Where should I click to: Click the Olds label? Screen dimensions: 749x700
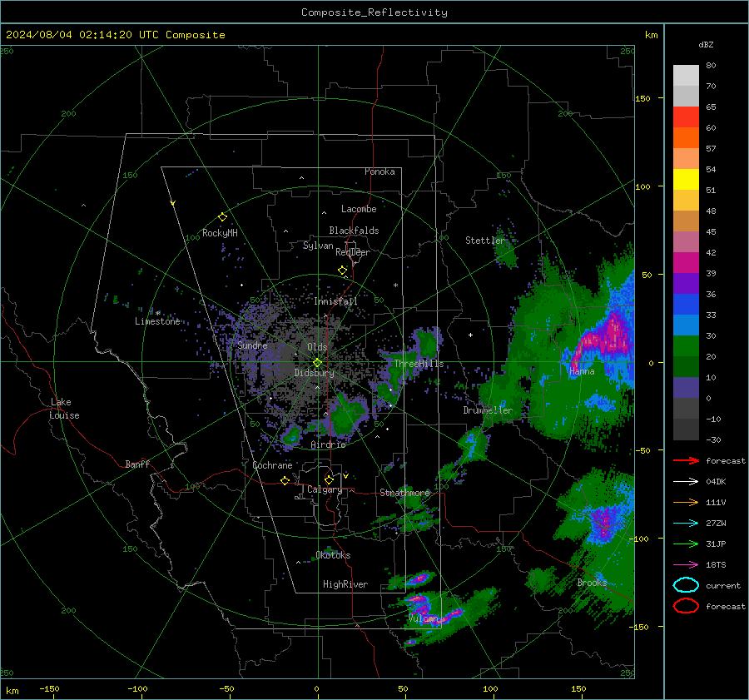[x=317, y=347]
